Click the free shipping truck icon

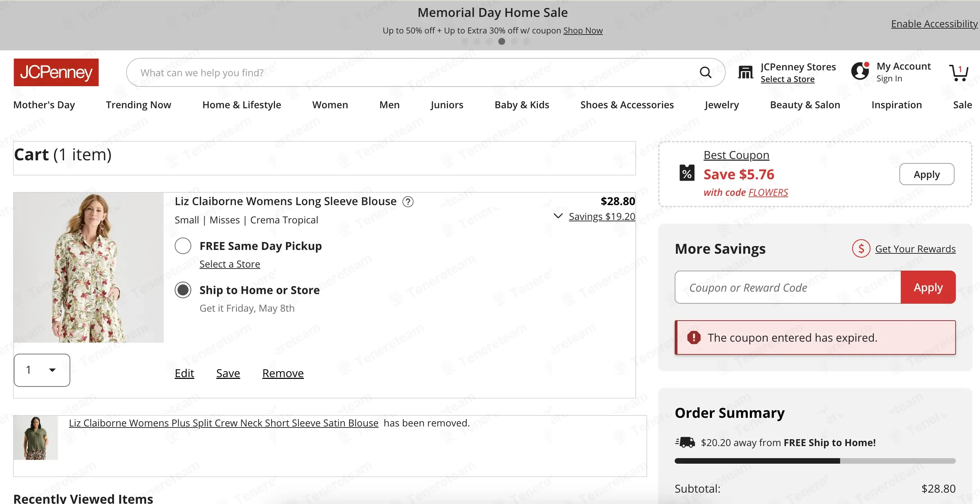coord(685,442)
